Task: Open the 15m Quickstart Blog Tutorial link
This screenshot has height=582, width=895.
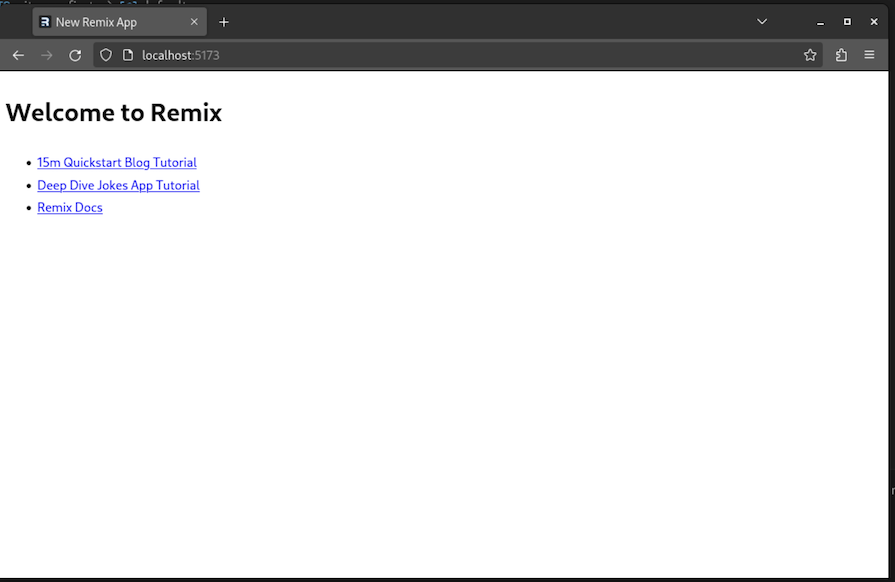Action: coord(116,162)
